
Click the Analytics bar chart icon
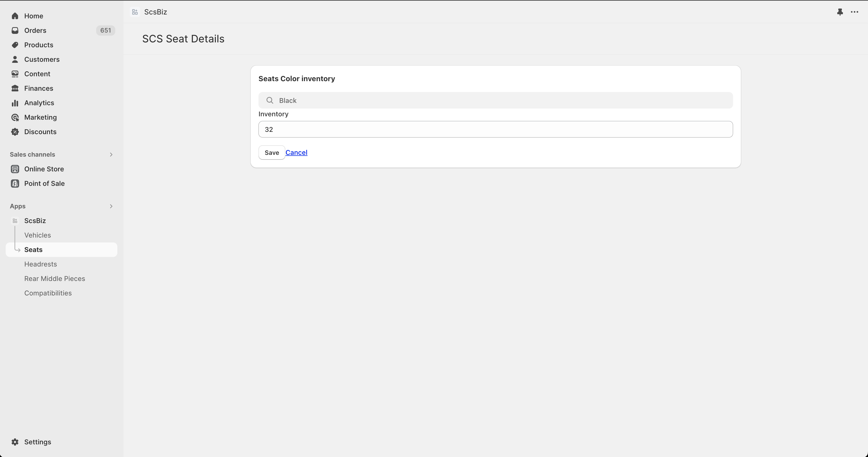click(x=15, y=103)
